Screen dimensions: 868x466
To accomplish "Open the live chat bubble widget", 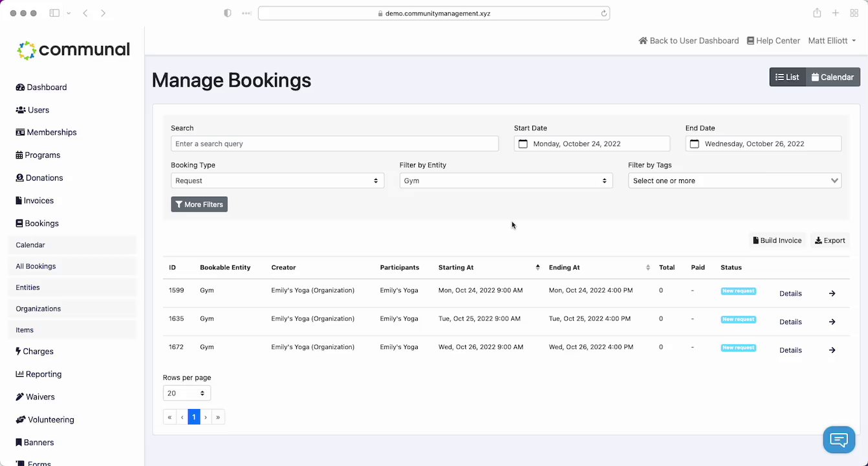I will (839, 440).
